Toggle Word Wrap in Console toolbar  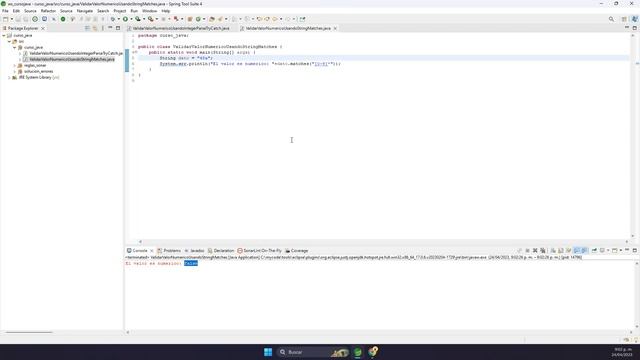coord(569,251)
